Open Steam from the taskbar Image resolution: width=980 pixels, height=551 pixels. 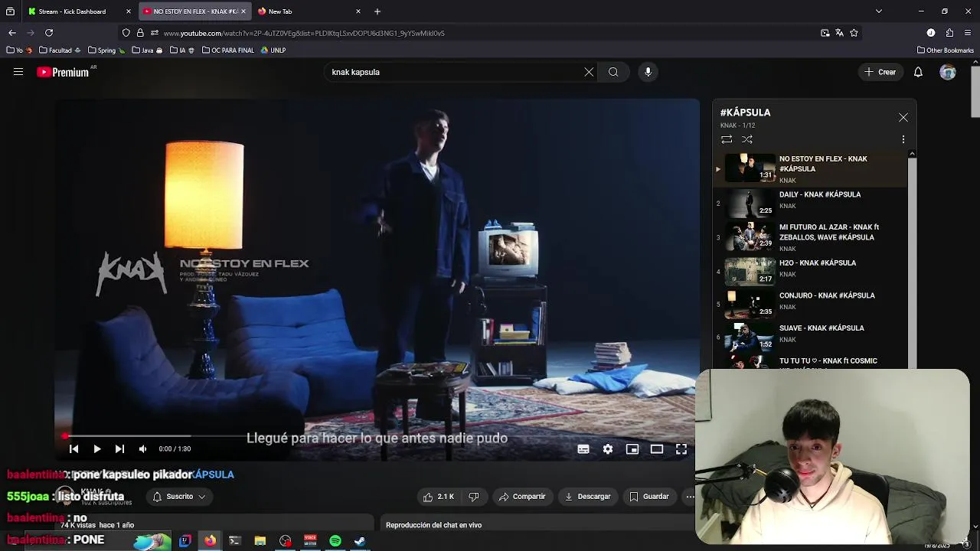coord(360,541)
